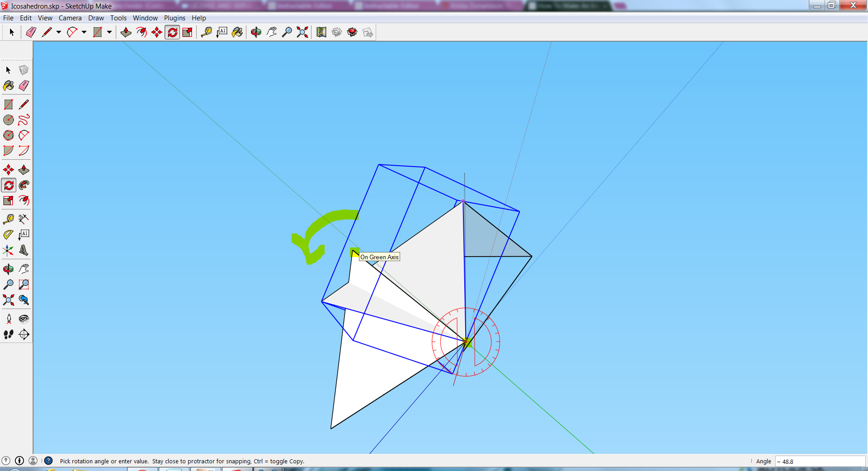Open the Edit menu
This screenshot has width=868, height=471.
click(26, 18)
